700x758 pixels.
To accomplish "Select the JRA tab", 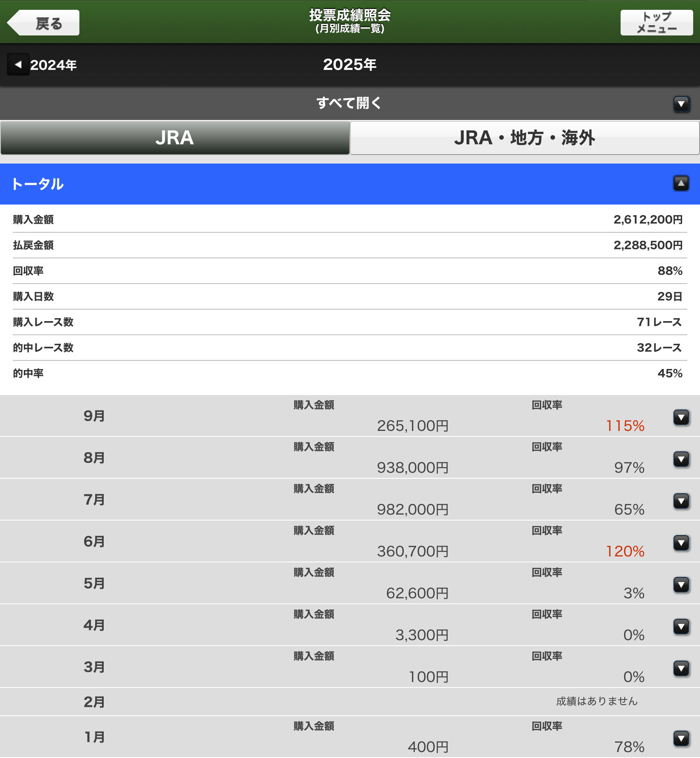I will pyautogui.click(x=175, y=138).
